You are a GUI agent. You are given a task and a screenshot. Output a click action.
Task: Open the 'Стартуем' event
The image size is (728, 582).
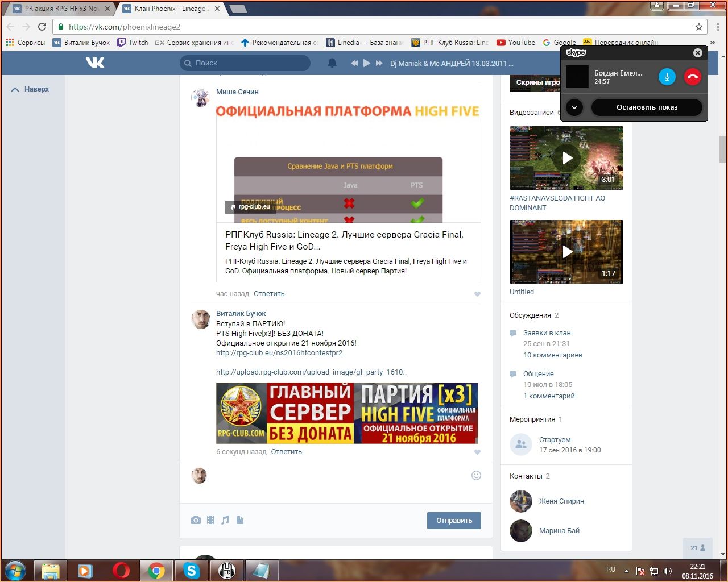(555, 440)
